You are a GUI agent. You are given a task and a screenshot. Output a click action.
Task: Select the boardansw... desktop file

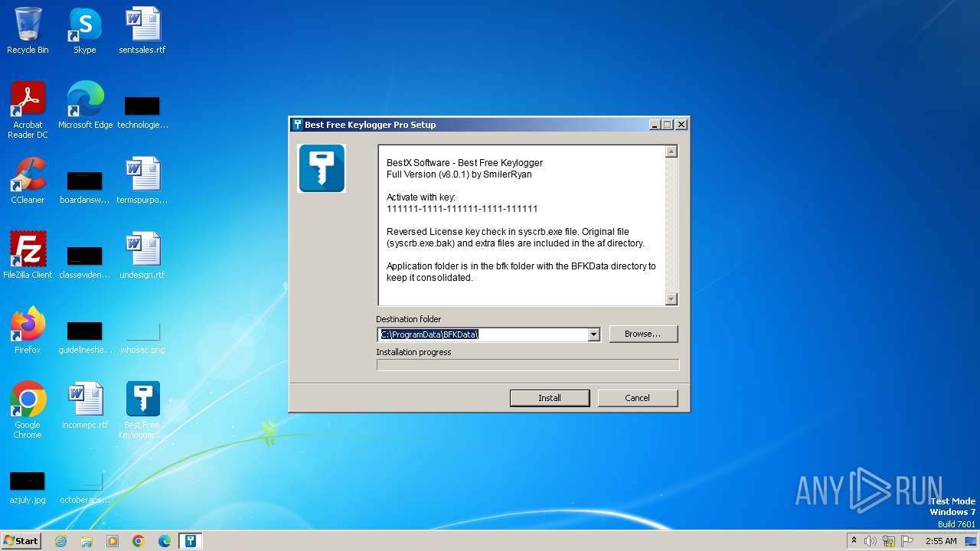(x=84, y=186)
